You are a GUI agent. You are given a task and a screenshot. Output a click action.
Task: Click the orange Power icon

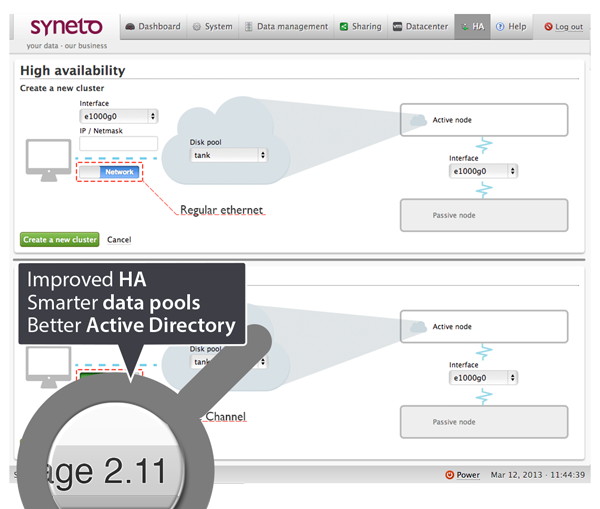[x=450, y=475]
